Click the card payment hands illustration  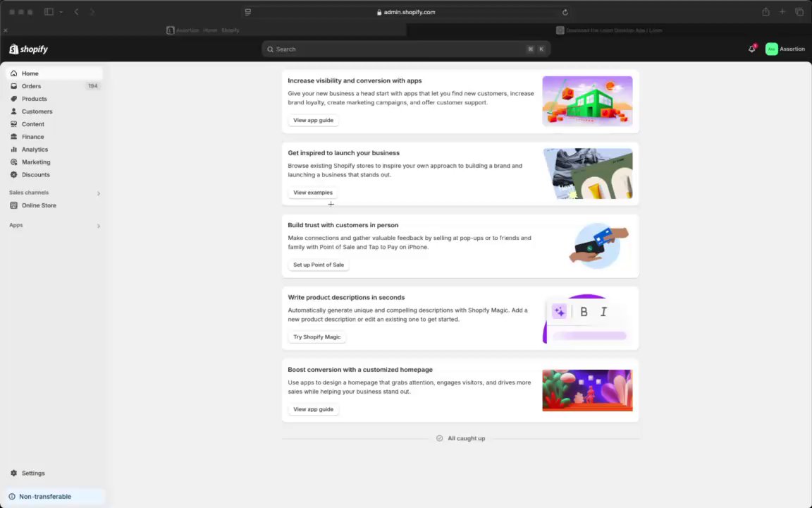coord(598,246)
